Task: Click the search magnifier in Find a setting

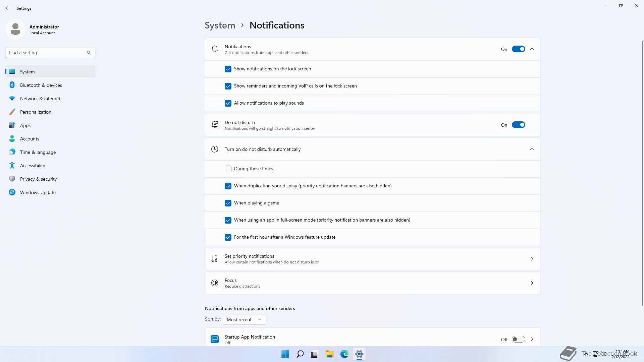Action: point(89,53)
